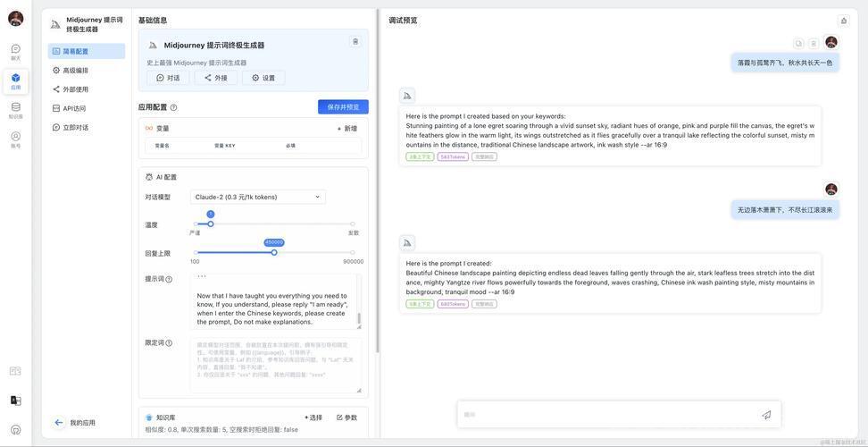868x447 pixels.
Task: Click the 完整响应 tag under the second reply
Action: click(x=484, y=304)
